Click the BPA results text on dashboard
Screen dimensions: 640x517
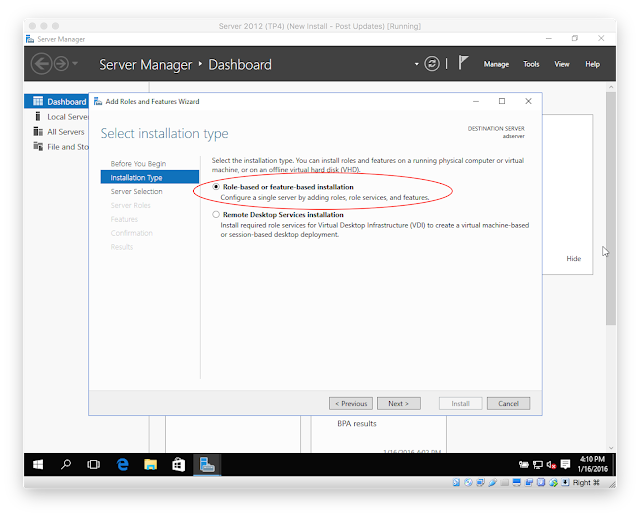click(357, 424)
